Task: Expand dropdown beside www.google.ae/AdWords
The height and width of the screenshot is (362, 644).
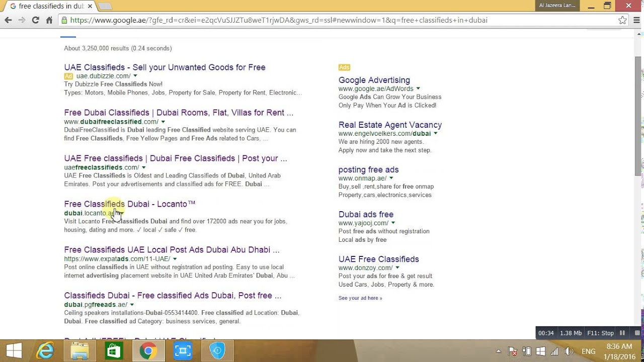Action: point(418,89)
